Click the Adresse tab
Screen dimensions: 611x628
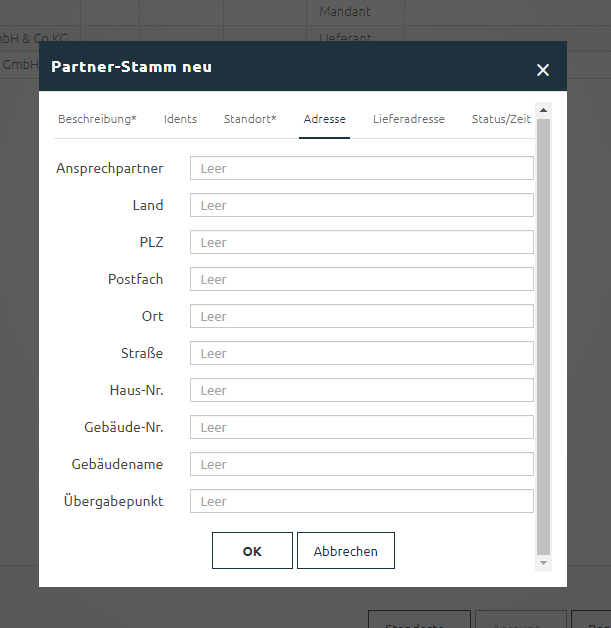[324, 119]
